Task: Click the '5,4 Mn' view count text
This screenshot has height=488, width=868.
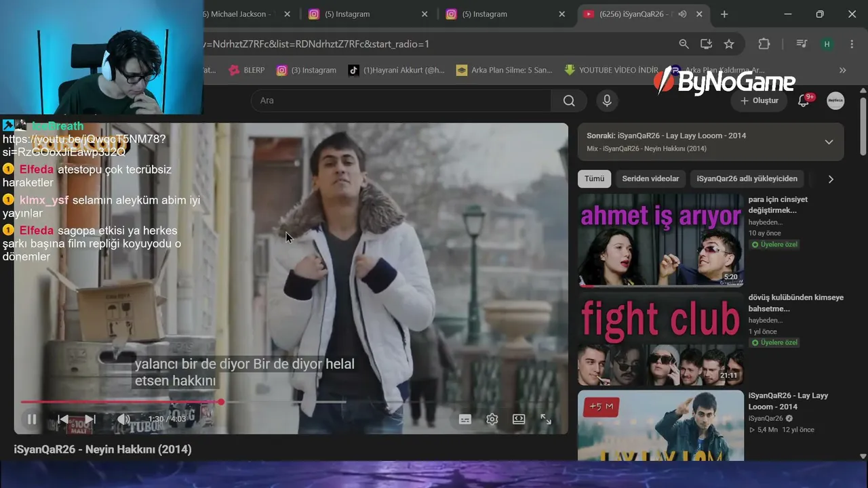Action: click(767, 430)
